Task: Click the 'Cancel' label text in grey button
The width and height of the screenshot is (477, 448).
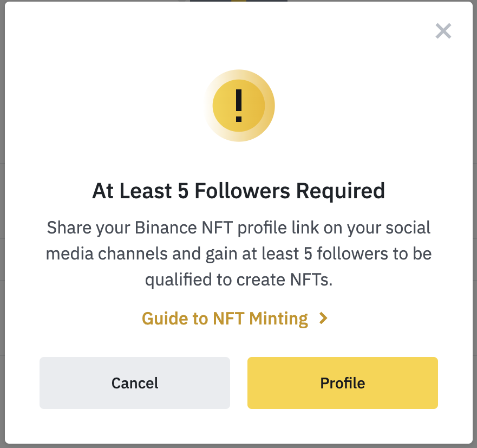Action: pos(135,383)
